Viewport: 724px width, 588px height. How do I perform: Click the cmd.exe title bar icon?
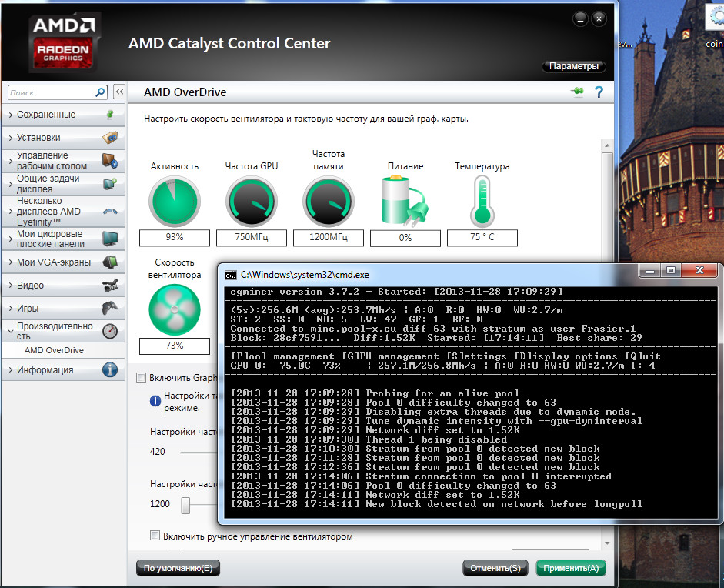tap(230, 276)
